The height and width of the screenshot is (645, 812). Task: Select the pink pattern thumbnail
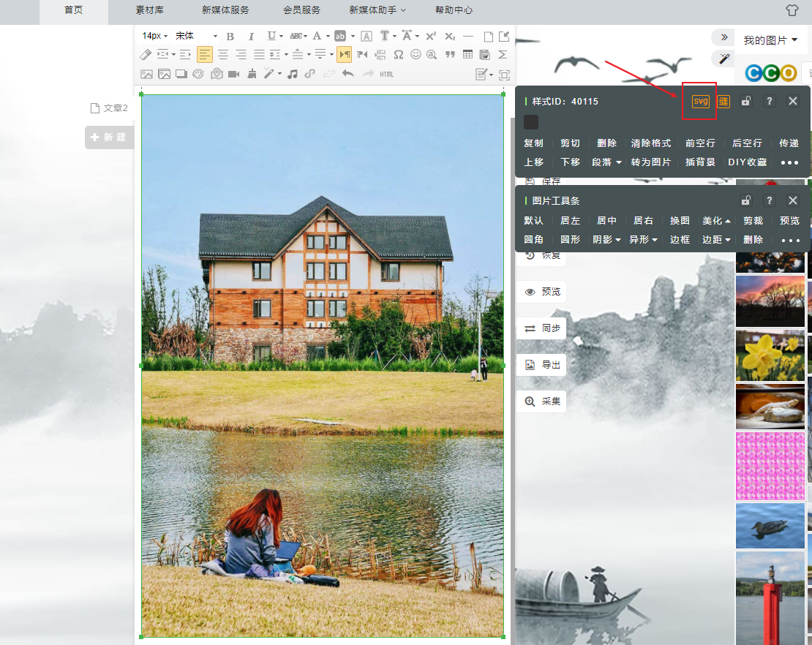[770, 466]
